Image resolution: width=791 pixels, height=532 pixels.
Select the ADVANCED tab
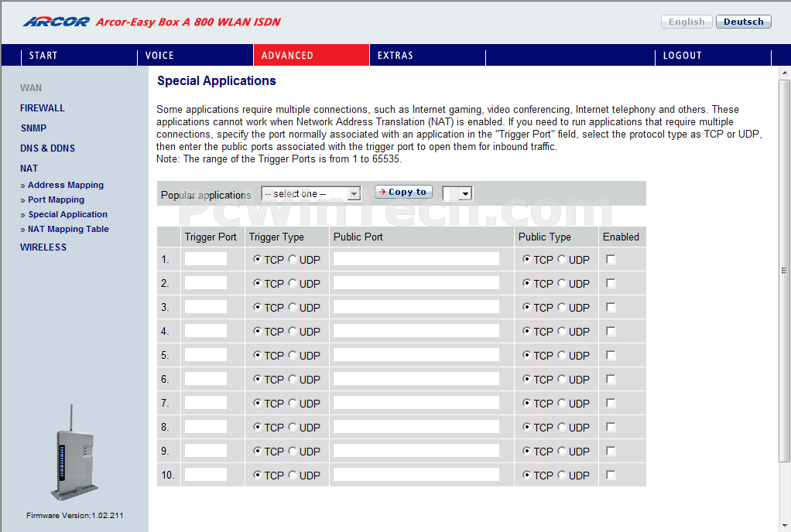click(311, 55)
